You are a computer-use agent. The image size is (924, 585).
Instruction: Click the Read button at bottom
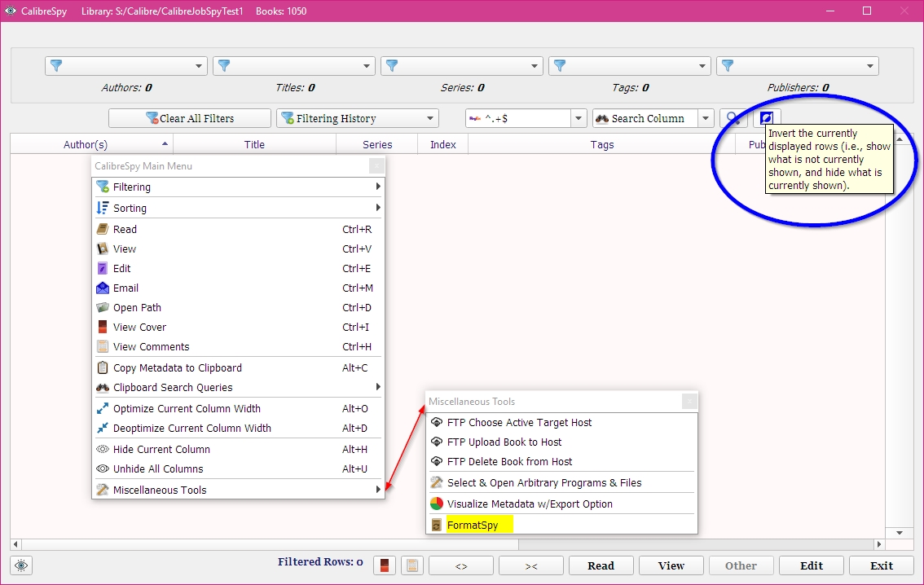pos(601,565)
